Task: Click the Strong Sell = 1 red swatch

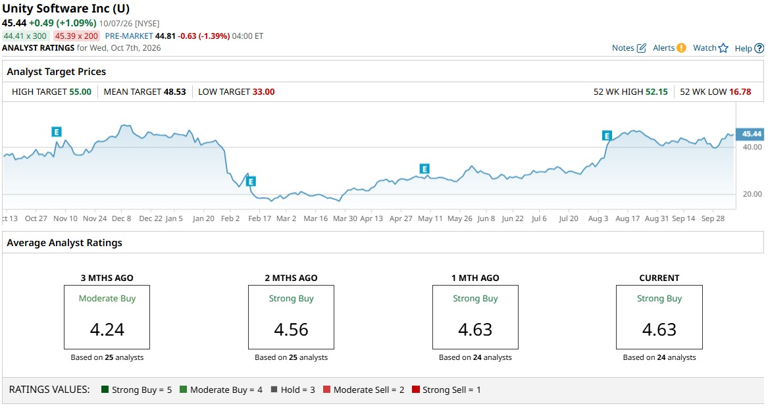Action: (x=416, y=390)
